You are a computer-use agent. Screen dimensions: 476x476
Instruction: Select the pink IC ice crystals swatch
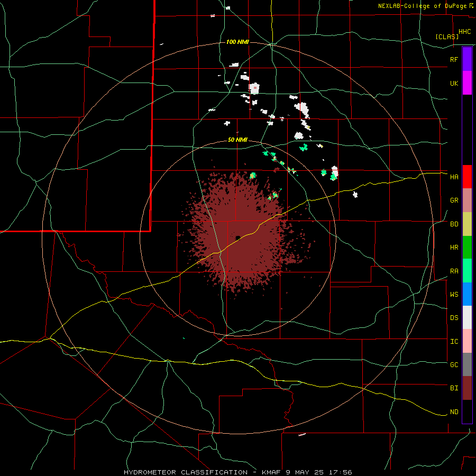tap(467, 341)
